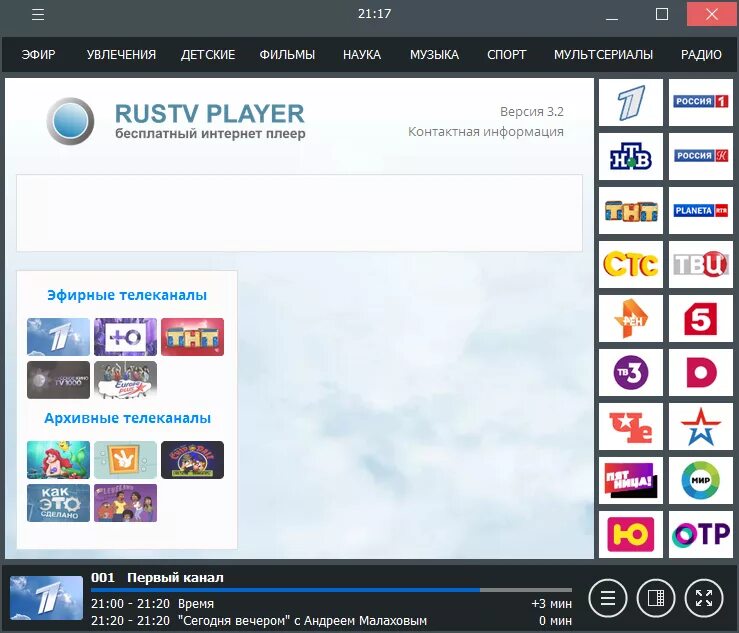Open Perviy Kanal thumbnail under Эфирные телеканалы
Image resolution: width=739 pixels, height=633 pixels.
(58, 337)
